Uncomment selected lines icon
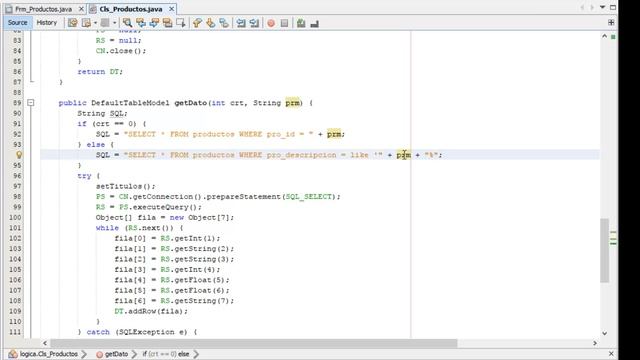Viewport: 640px width, 360px height. tap(314, 23)
